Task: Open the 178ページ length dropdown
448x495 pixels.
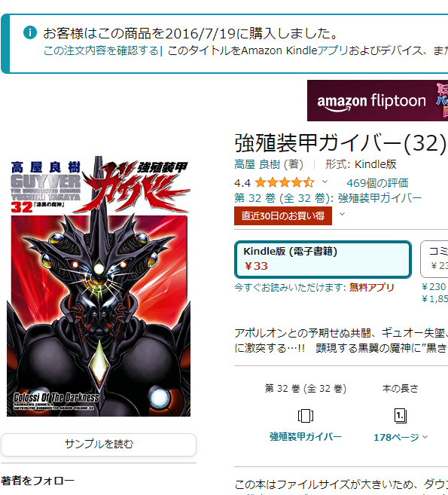Action: pos(401,437)
